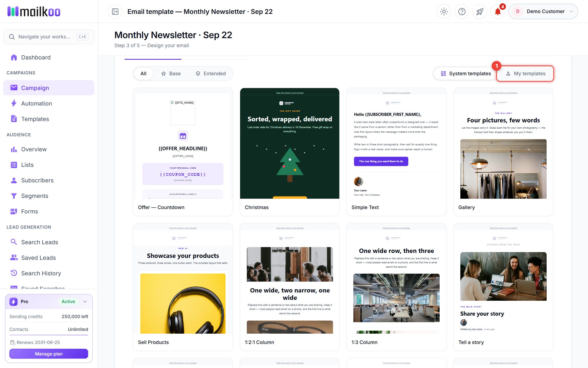Filter by Extended templates
This screenshot has width=588, height=368.
pyautogui.click(x=211, y=74)
